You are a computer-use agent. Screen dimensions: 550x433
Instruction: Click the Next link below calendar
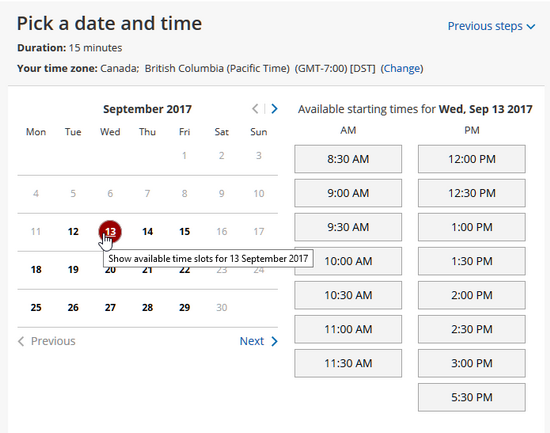(259, 341)
